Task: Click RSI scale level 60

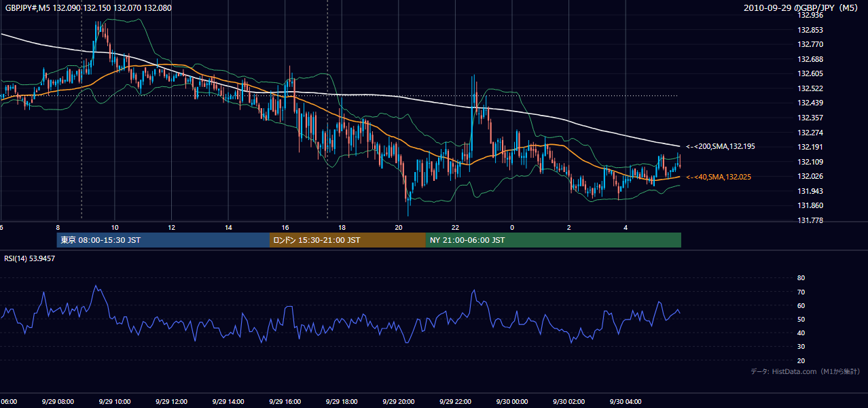Action: (801, 305)
